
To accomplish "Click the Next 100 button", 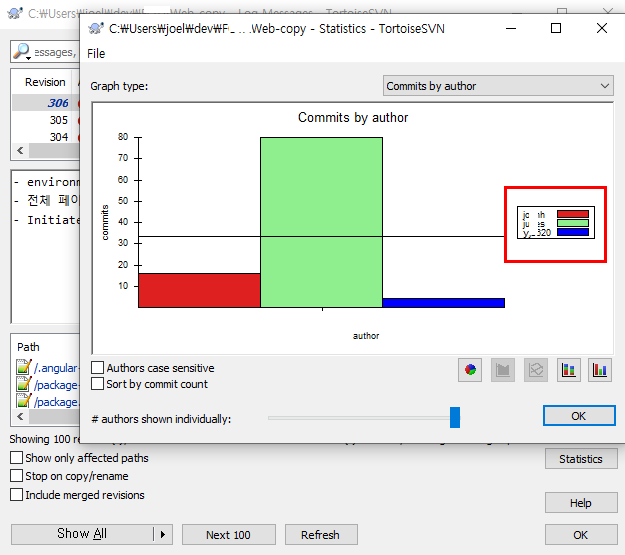I will [228, 534].
